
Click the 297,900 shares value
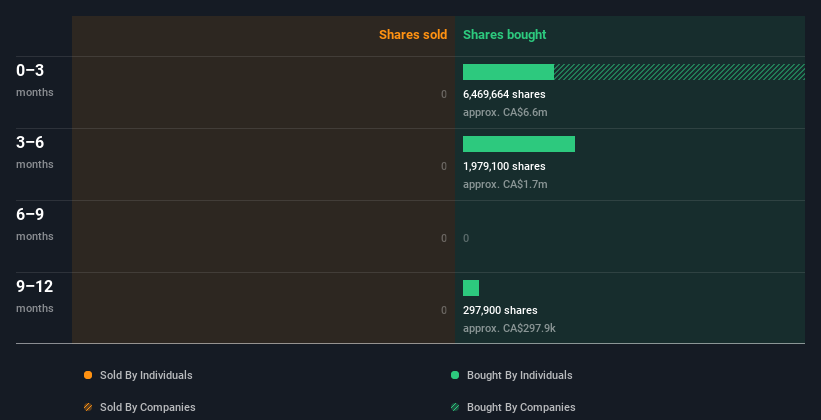pyautogui.click(x=500, y=311)
